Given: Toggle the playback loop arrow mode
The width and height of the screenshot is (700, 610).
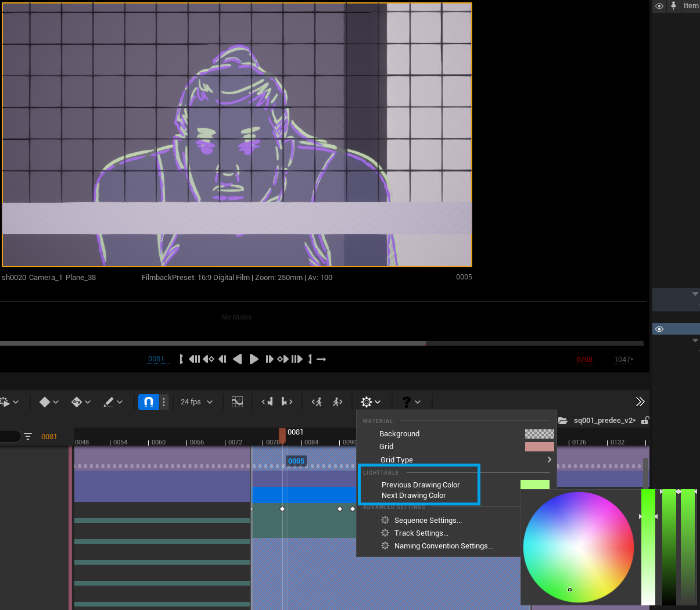Looking at the screenshot, I should (321, 359).
